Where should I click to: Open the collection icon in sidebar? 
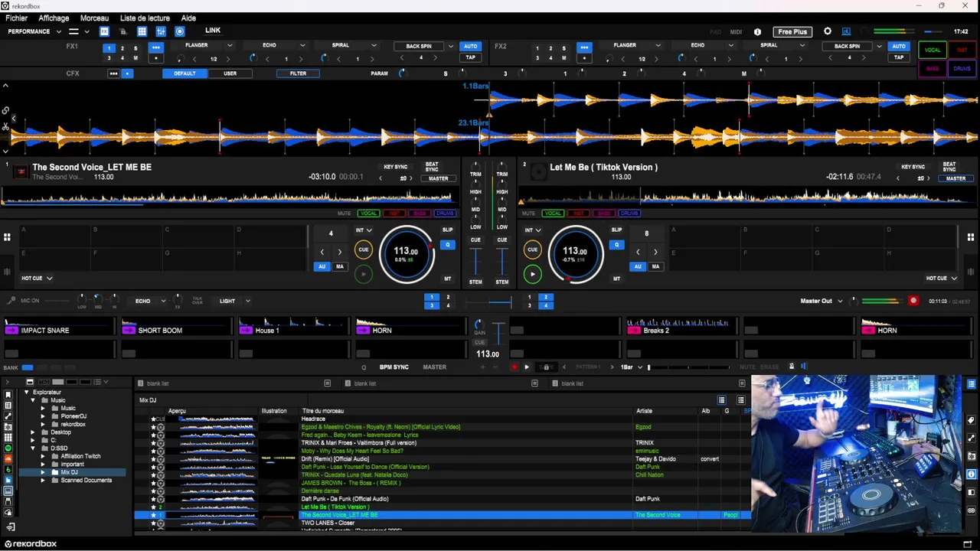pos(8,395)
